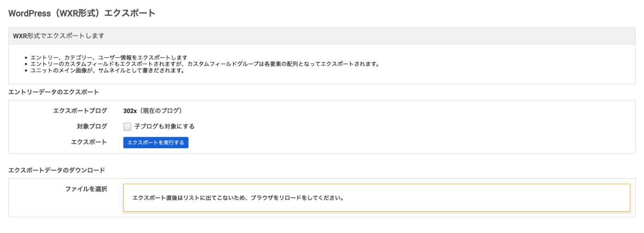This screenshot has height=233, width=644.
Task: Click the bullet dot before ユニットのメイン画像
Action: [x=27, y=71]
